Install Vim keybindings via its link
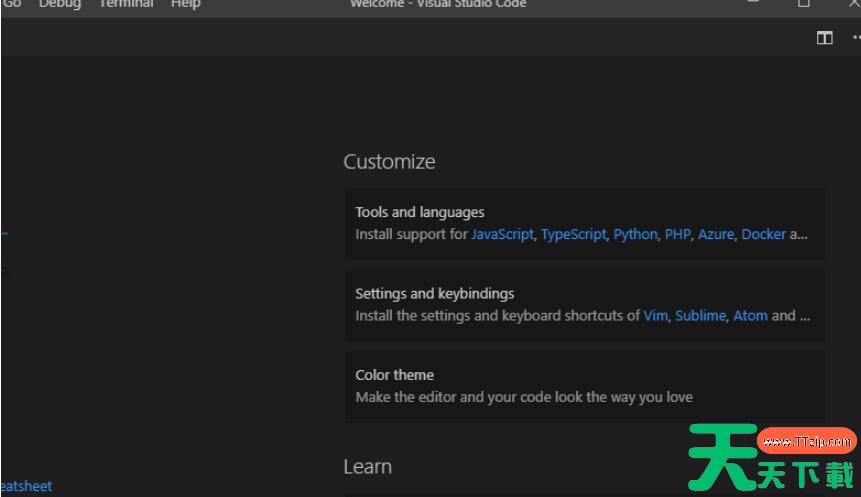The height and width of the screenshot is (497, 861). (655, 315)
